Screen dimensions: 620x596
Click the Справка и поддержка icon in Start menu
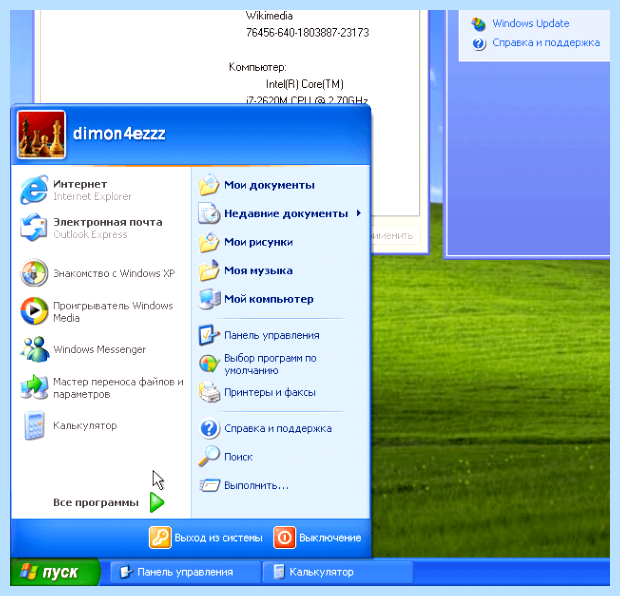click(x=209, y=428)
